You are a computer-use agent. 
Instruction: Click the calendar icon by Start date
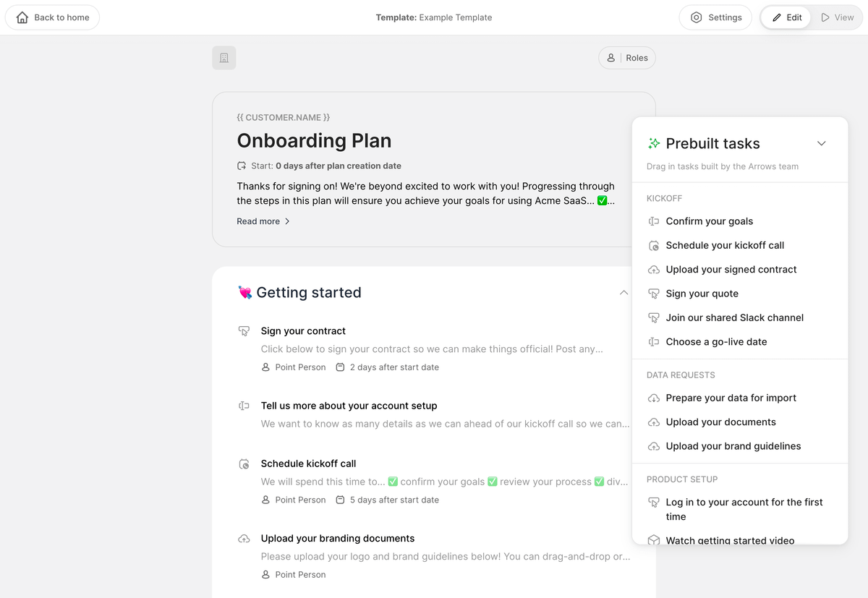click(x=242, y=166)
